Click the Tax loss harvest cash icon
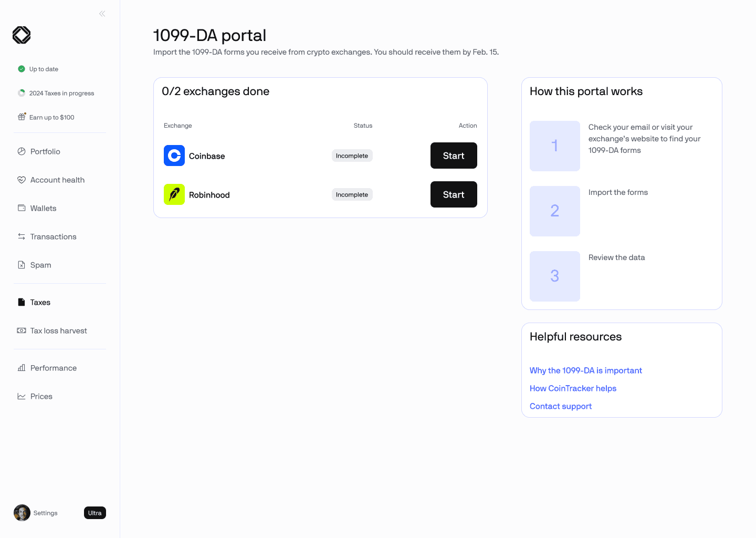 22,330
